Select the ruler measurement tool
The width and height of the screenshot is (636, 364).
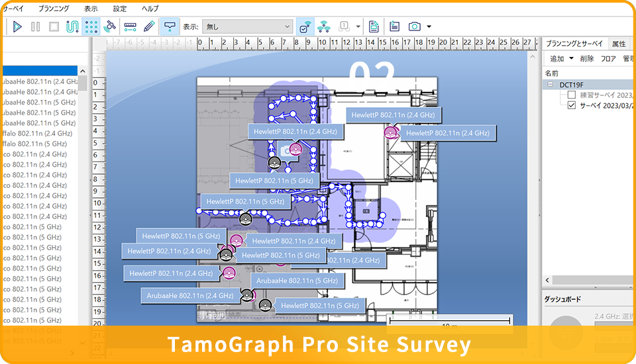click(x=130, y=26)
